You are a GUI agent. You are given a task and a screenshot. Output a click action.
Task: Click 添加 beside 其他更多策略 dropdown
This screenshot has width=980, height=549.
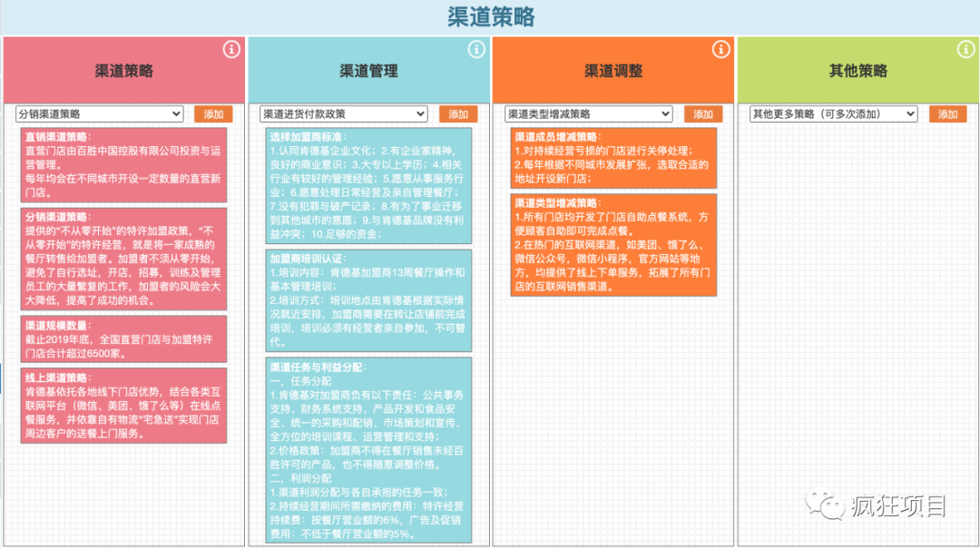(947, 113)
